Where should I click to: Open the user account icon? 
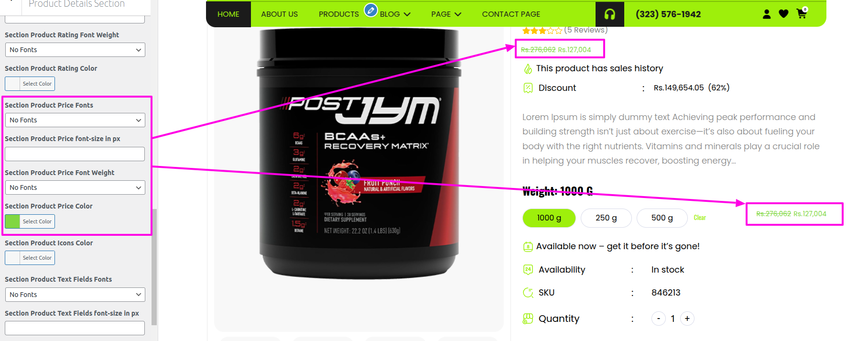point(767,14)
